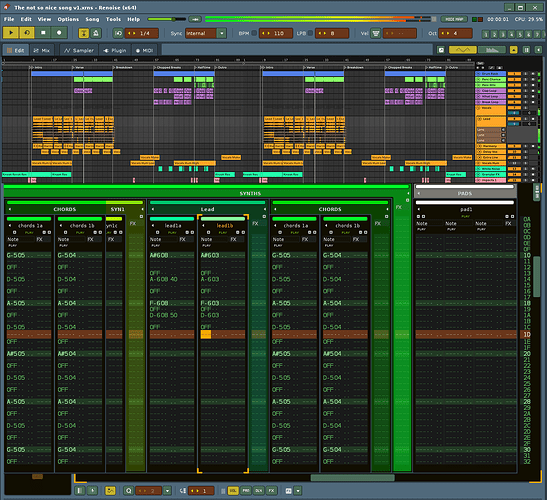Toggle the BPM checkbox
The width and height of the screenshot is (547, 500).
point(254,33)
